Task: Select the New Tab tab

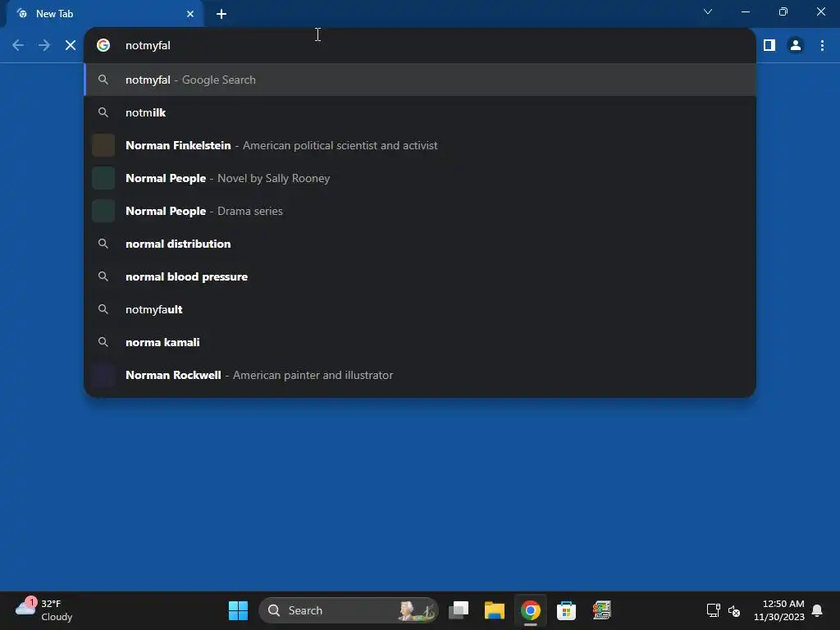Action: click(x=105, y=14)
